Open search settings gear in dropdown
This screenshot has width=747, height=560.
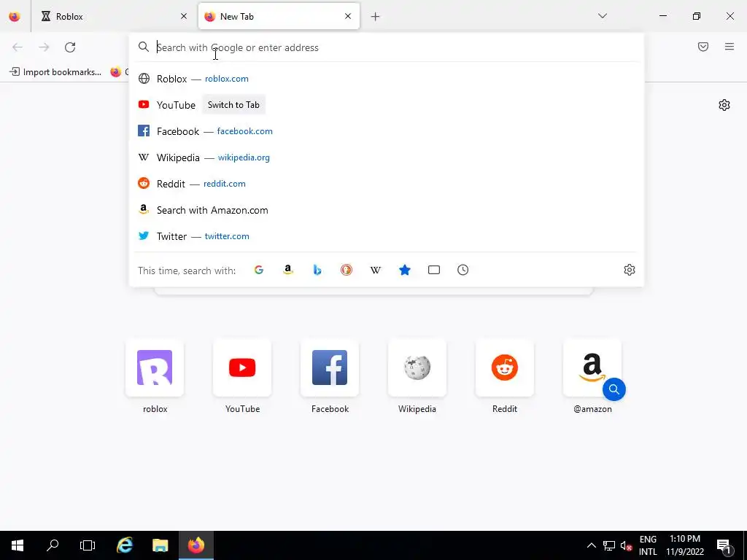click(x=630, y=270)
